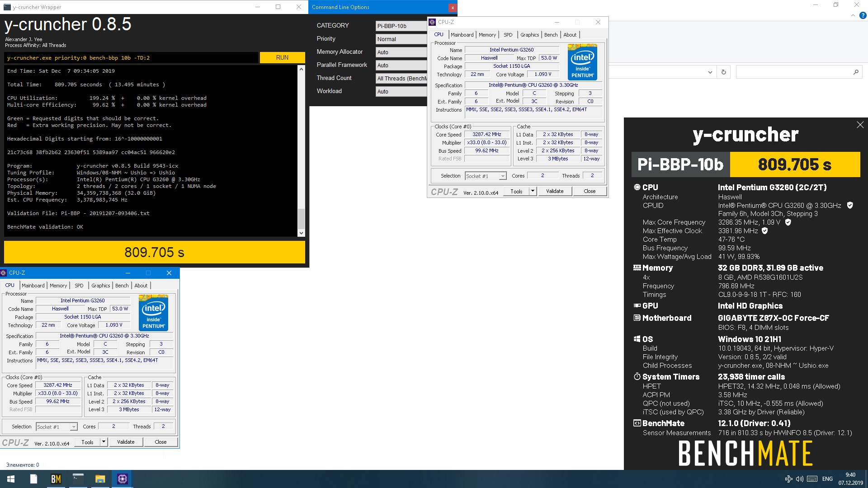Click the Motherboard icon in BenchMate panel
868x488 pixels.
tap(637, 318)
